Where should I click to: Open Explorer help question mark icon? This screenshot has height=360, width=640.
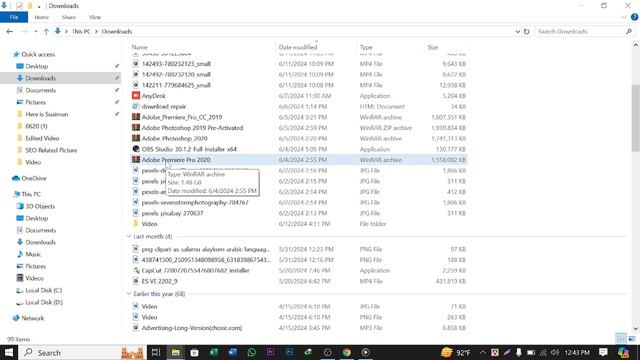tap(634, 17)
